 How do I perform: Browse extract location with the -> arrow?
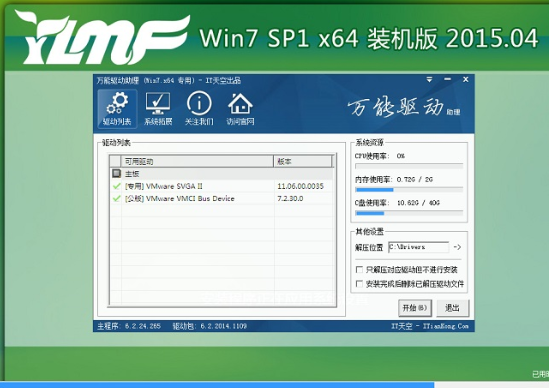tap(457, 247)
